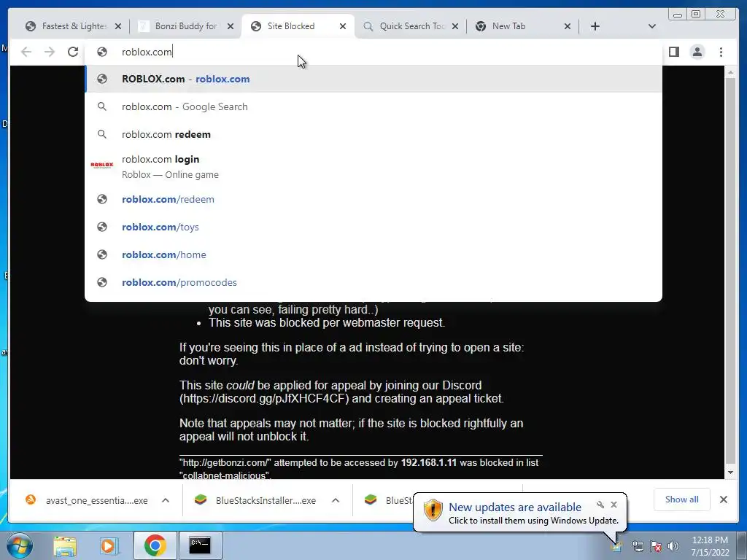Viewport: 747px width, 560px height.
Task: Choose the ROBLOX.com - roblox.com suggestion
Action: coord(373,79)
